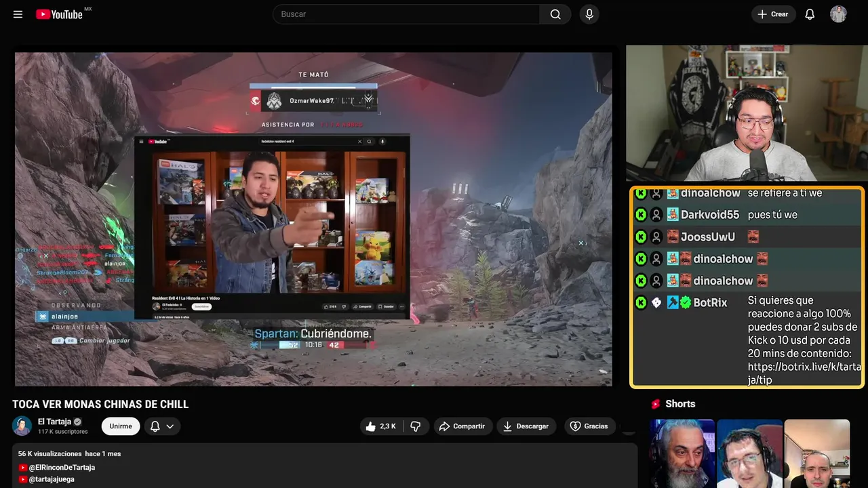Viewport: 868px width, 488px height.
Task: Click Kick badge next to JoossUwU
Action: tap(641, 237)
